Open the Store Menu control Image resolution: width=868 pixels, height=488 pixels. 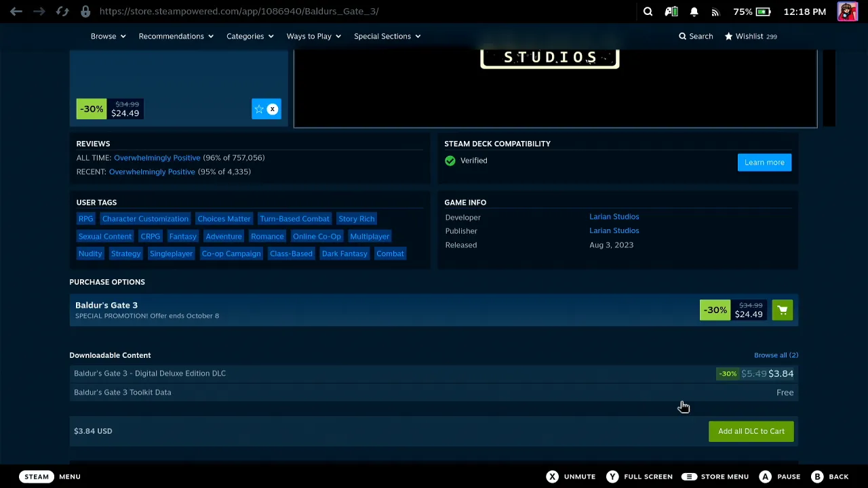click(715, 476)
